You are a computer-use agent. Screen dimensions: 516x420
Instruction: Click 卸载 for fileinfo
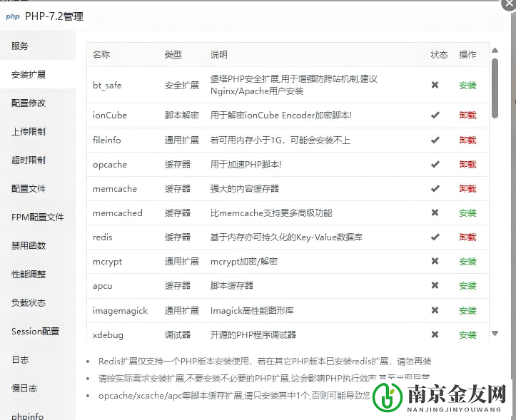pyautogui.click(x=467, y=140)
